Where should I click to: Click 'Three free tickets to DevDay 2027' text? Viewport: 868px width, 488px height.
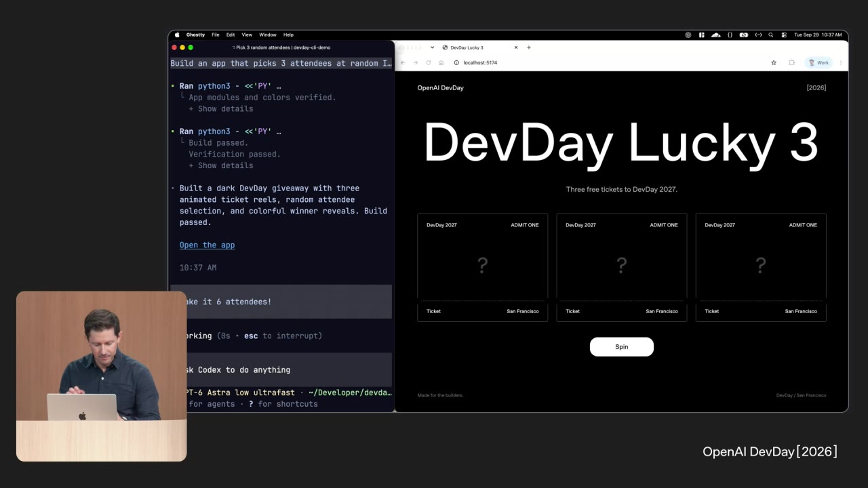pos(622,189)
